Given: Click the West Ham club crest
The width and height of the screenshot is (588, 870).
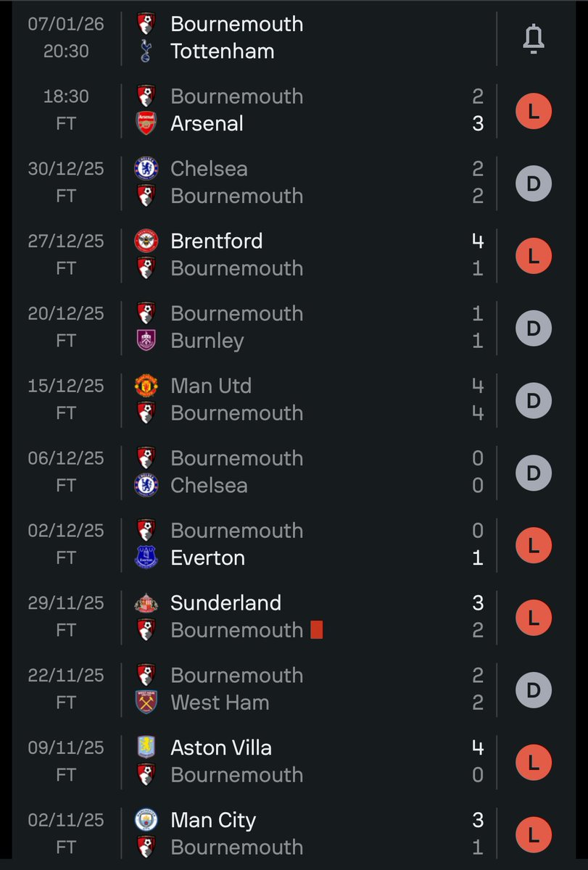Looking at the screenshot, I should [x=146, y=703].
